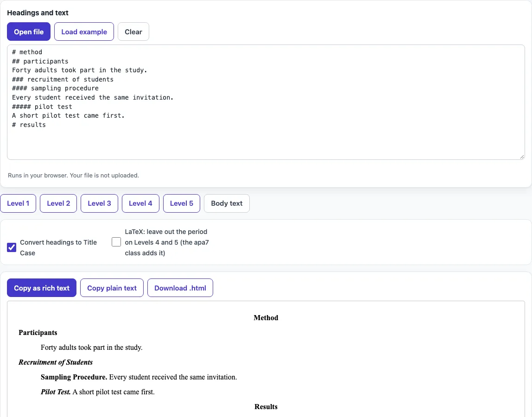Uncheck Convert headings to Title Case
This screenshot has height=417, width=532.
[x=12, y=247]
